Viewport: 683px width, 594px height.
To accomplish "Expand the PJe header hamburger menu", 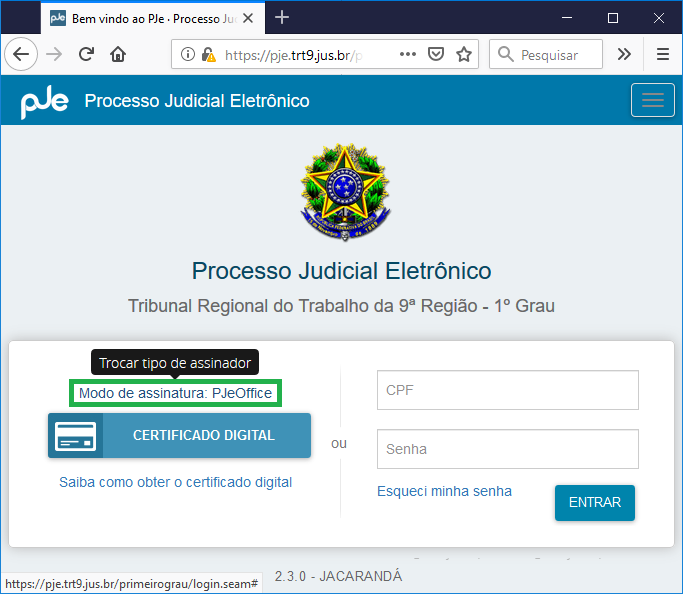I will click(x=653, y=100).
